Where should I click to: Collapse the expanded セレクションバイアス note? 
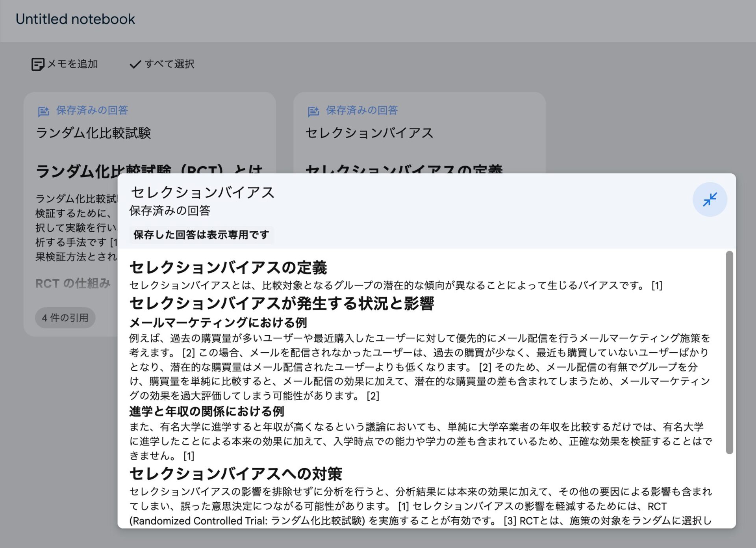coord(710,199)
